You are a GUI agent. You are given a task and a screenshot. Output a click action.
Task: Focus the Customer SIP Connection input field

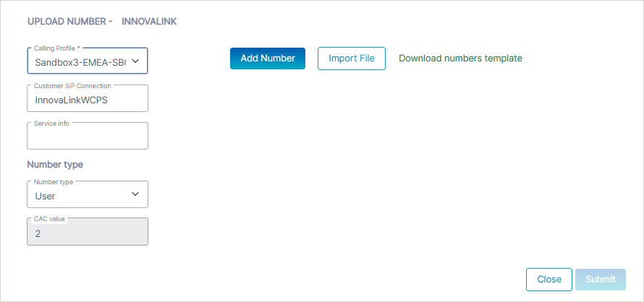(87, 100)
